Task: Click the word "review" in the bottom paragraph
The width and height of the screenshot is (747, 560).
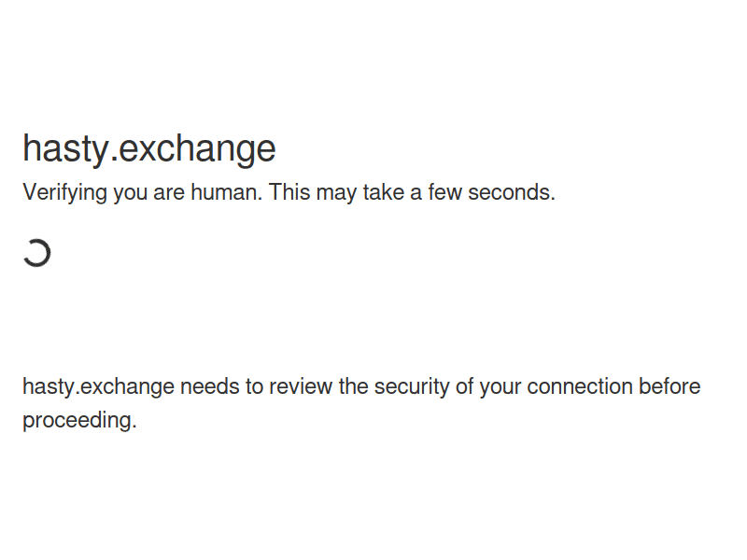Action: pos(301,387)
